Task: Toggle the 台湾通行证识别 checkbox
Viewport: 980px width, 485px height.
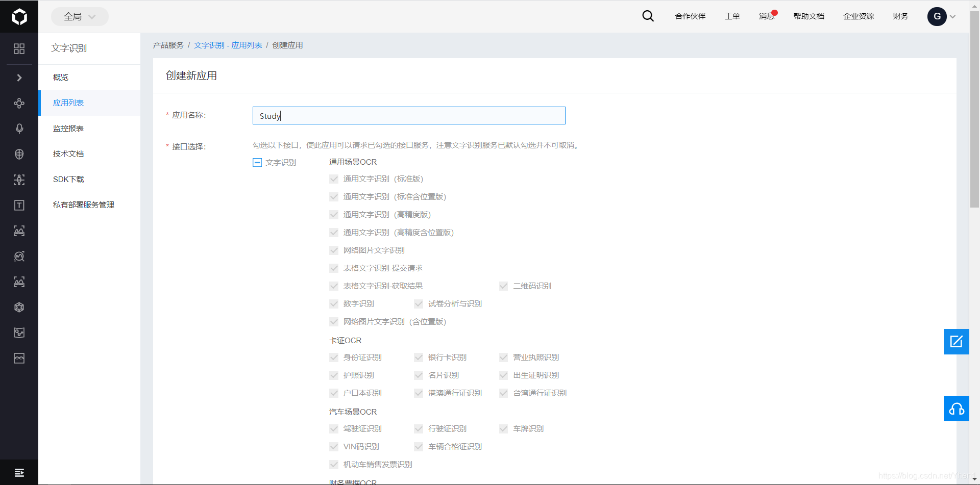Action: click(x=503, y=393)
